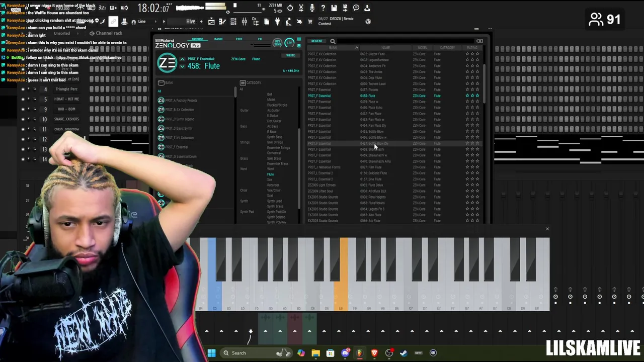644x362 pixels.
Task: Mute the SNARE..CKSHOTS channel
Action: point(23,119)
